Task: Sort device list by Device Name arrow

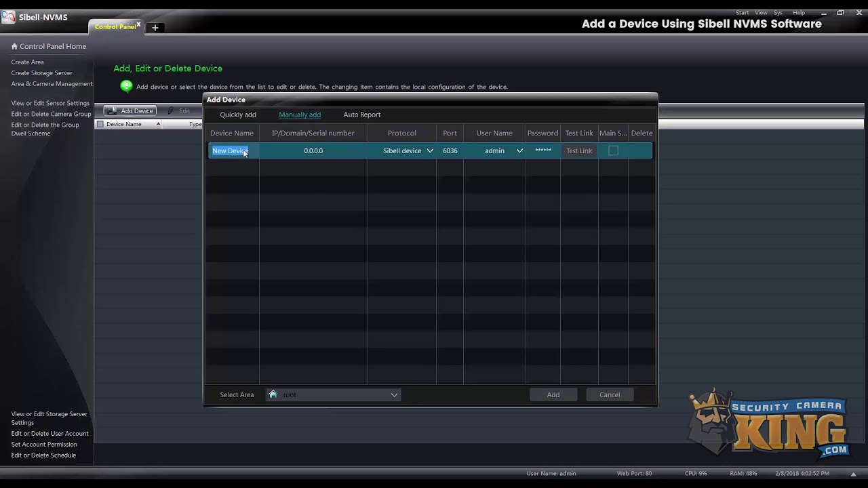Action: coord(158,124)
